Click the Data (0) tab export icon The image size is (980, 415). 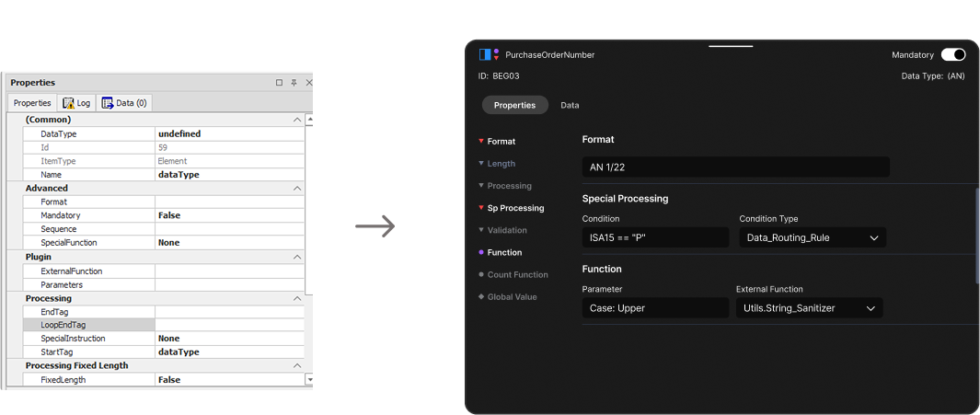click(108, 103)
